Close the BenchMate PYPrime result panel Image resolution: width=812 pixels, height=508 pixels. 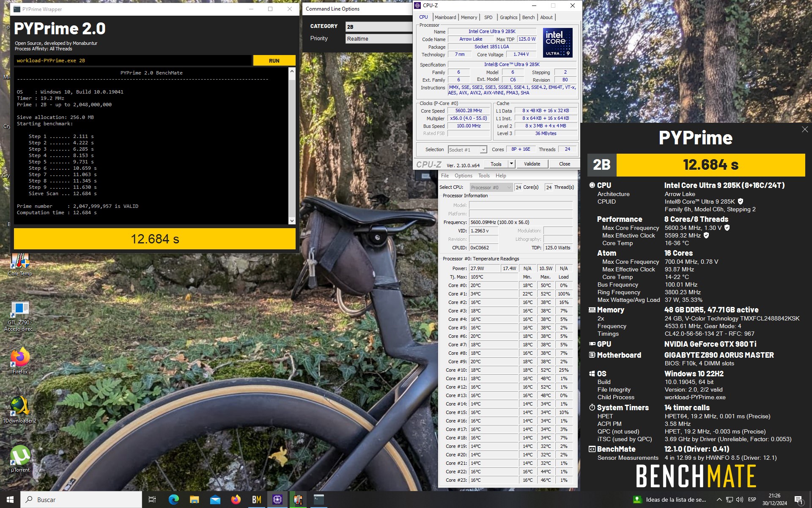(x=804, y=130)
